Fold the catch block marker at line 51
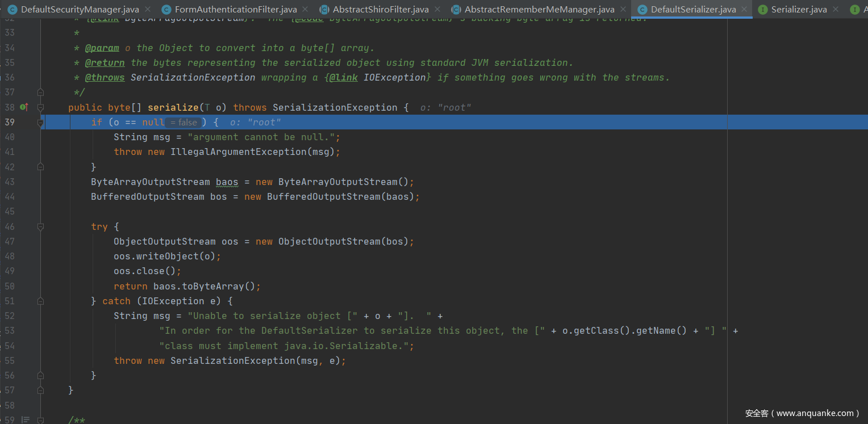This screenshot has height=424, width=868. tap(40, 301)
